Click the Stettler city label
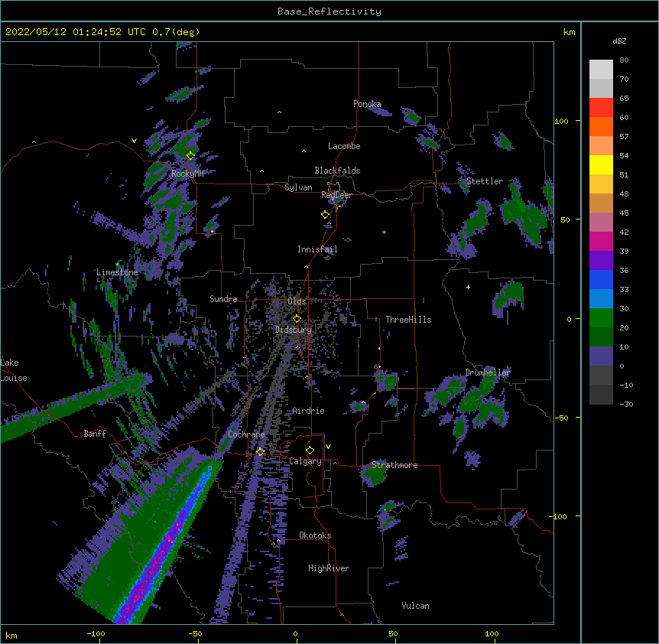The image size is (659, 644). point(485,181)
